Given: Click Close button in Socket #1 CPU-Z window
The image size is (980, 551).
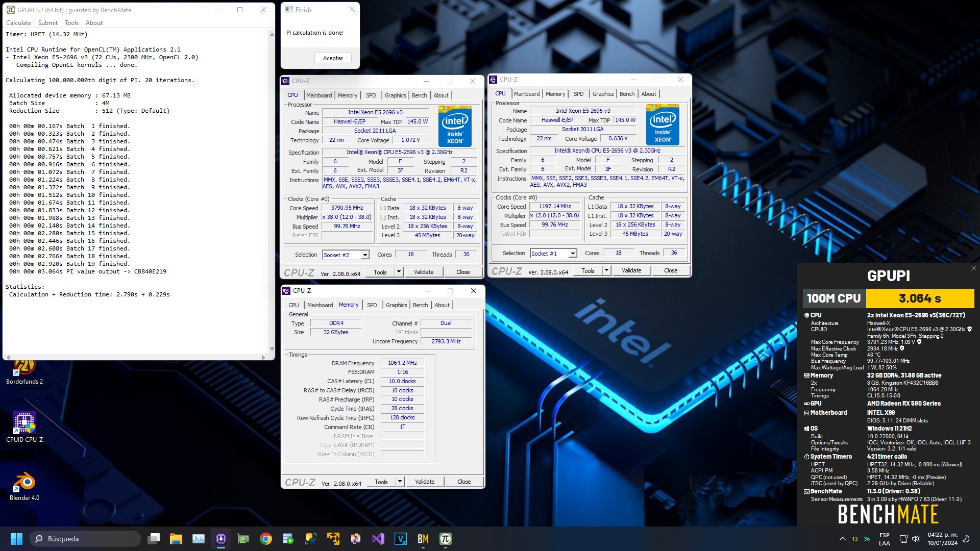Looking at the screenshot, I should coord(671,270).
